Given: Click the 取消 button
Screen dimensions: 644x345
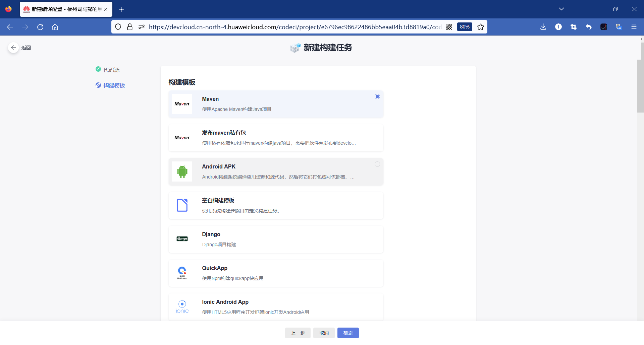Looking at the screenshot, I should coord(324,333).
